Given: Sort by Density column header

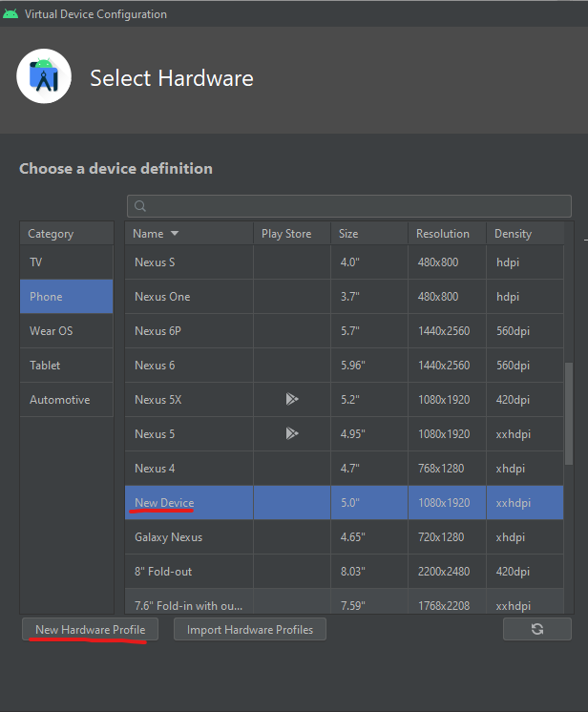Looking at the screenshot, I should [525, 234].
